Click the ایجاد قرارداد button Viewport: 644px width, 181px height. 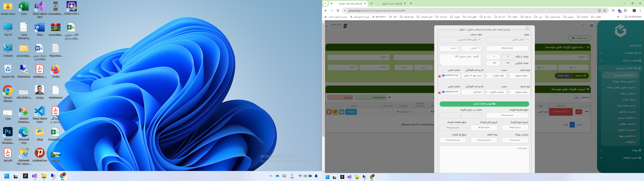point(579,38)
